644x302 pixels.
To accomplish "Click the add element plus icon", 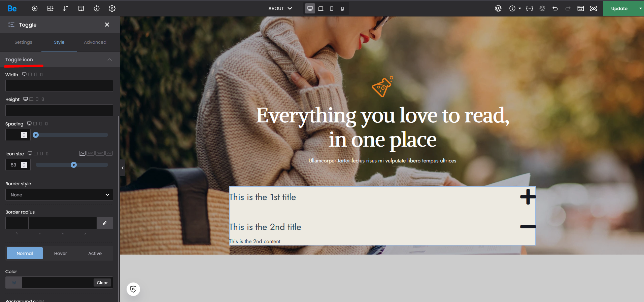I will (x=35, y=8).
